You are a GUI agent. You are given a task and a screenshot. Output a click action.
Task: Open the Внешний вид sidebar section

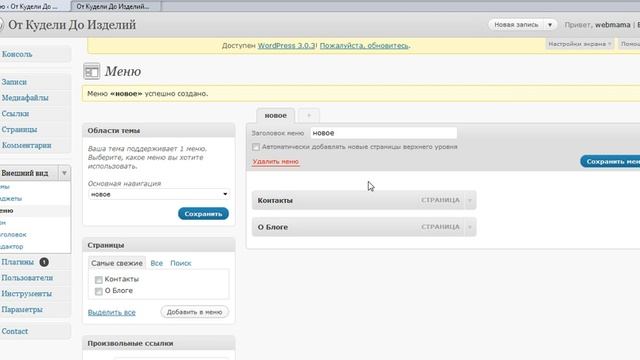(24, 173)
